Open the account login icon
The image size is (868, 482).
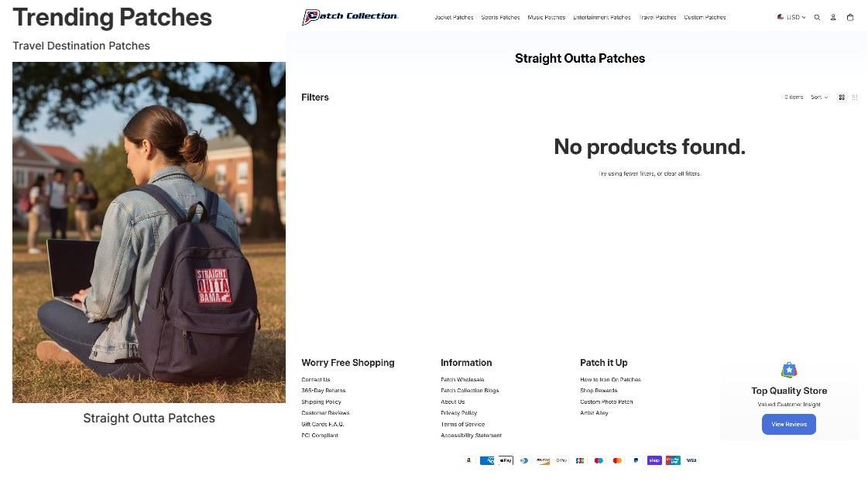pyautogui.click(x=833, y=18)
